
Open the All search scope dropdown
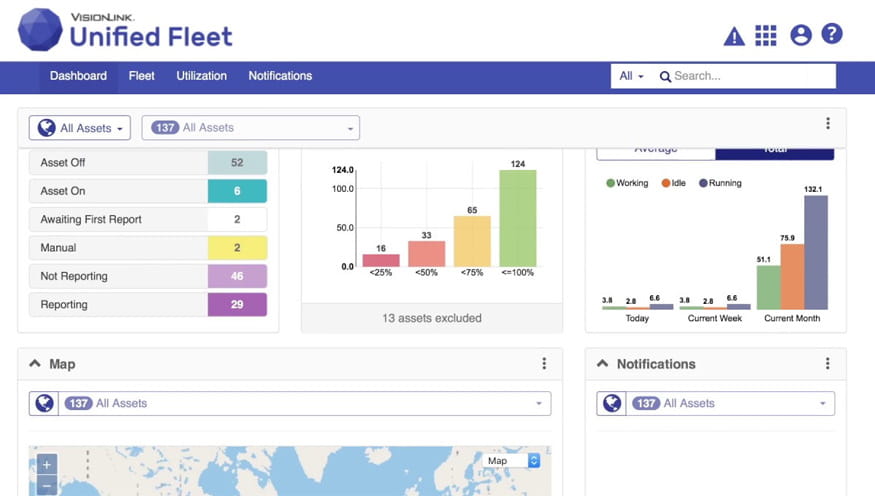631,76
